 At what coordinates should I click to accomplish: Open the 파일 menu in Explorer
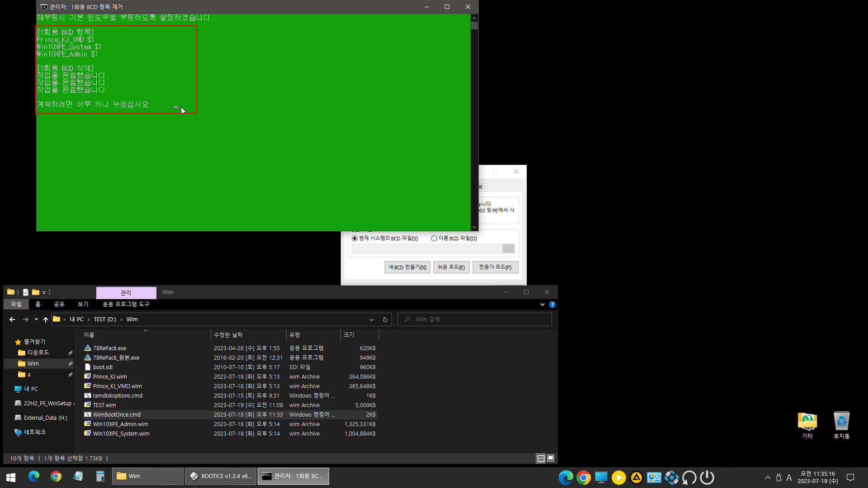(x=16, y=305)
